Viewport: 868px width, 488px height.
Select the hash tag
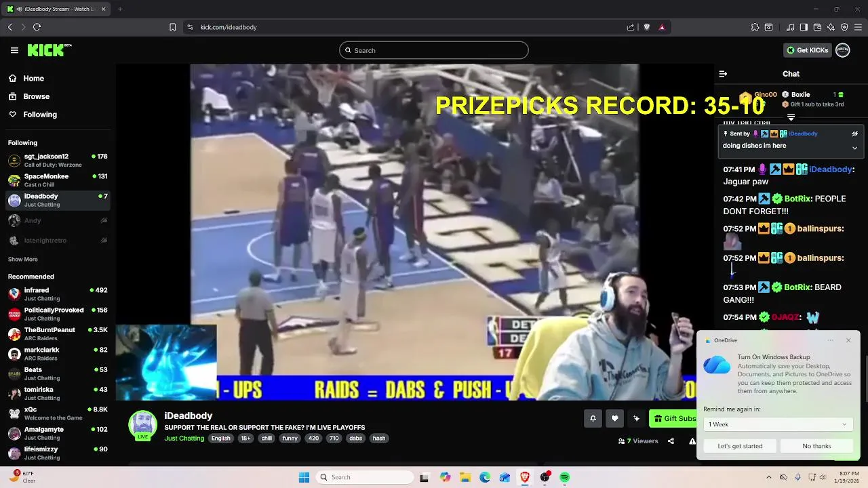point(379,439)
